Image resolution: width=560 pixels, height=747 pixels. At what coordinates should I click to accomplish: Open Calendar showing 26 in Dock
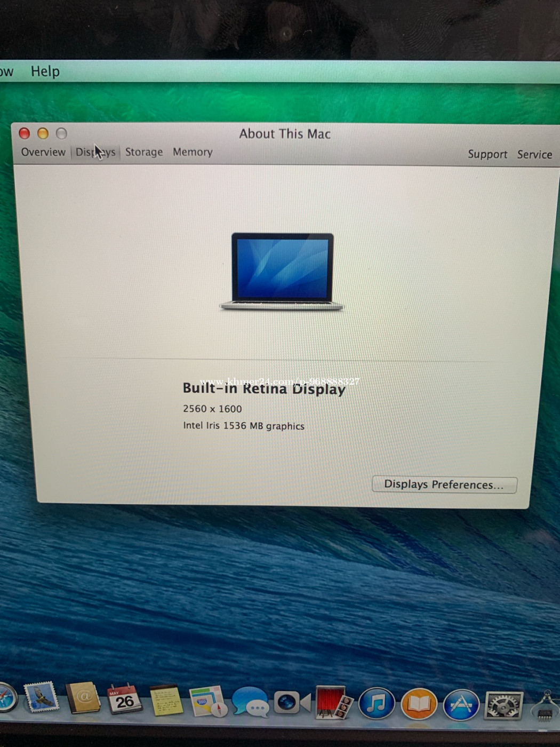[x=124, y=699]
